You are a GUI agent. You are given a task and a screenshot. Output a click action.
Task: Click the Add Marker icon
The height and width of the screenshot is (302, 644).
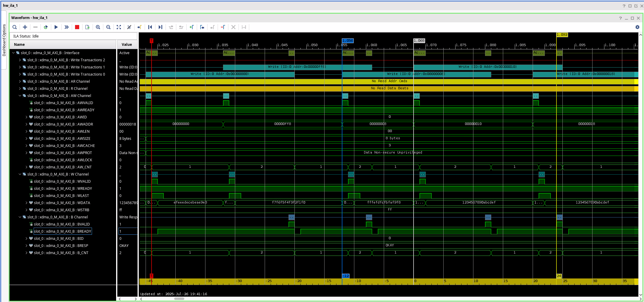click(191, 27)
